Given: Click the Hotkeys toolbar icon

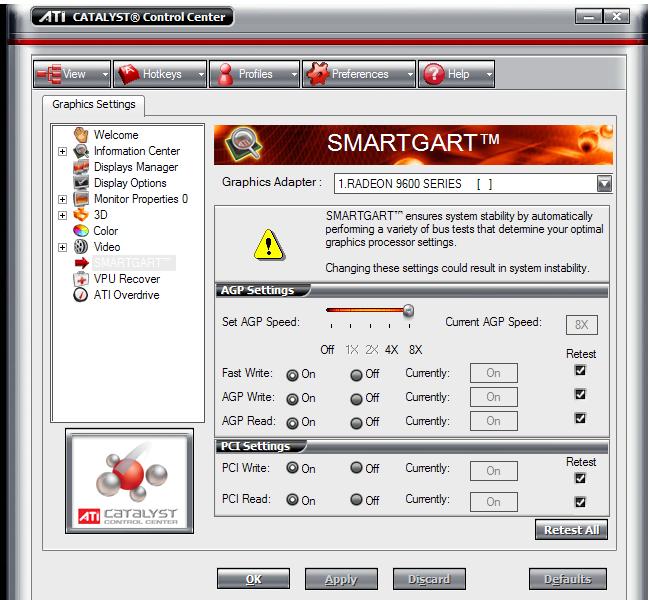Looking at the screenshot, I should (128, 74).
